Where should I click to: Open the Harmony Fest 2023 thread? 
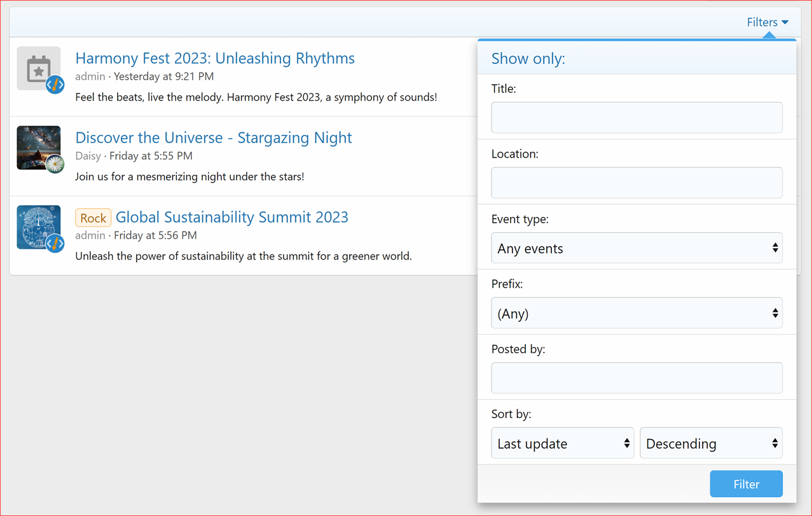[215, 58]
